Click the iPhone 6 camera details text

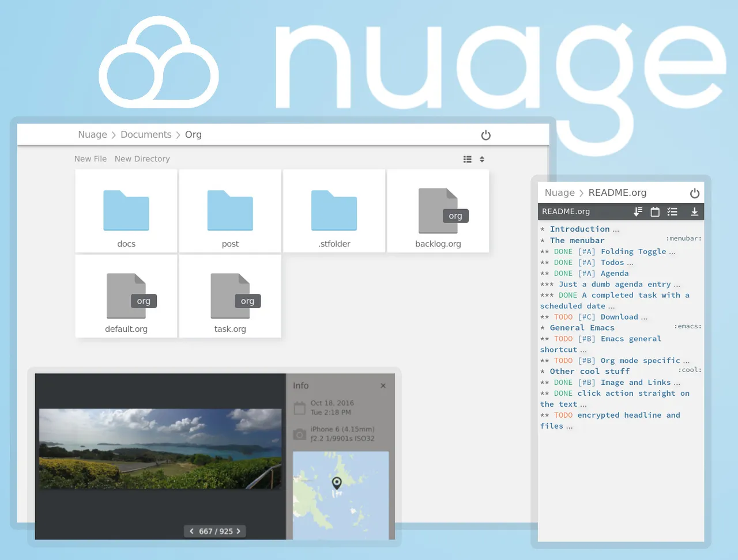pos(342,434)
